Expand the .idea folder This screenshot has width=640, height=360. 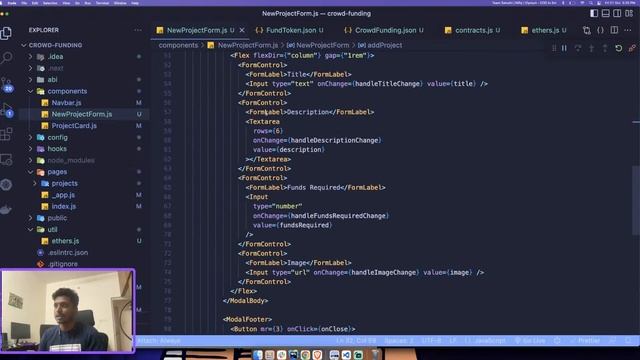(x=56, y=56)
